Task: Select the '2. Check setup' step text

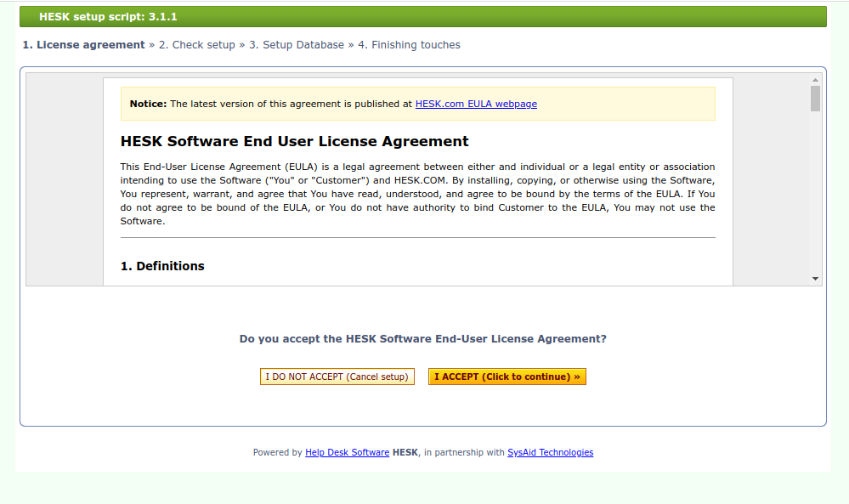Action: click(x=196, y=45)
